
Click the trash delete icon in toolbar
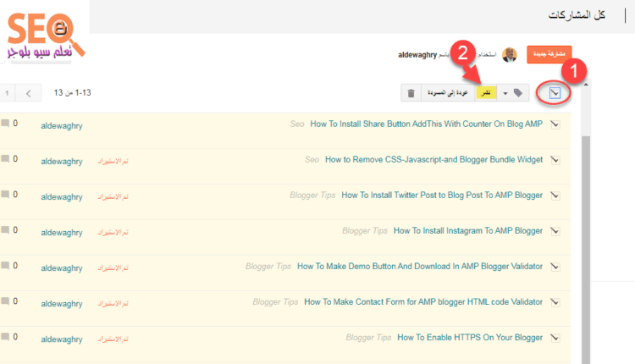tap(411, 93)
